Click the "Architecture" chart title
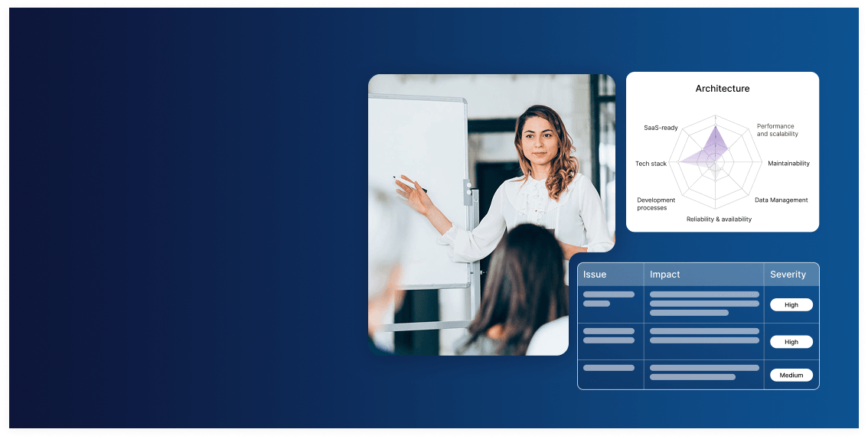868x439 pixels. click(x=722, y=89)
